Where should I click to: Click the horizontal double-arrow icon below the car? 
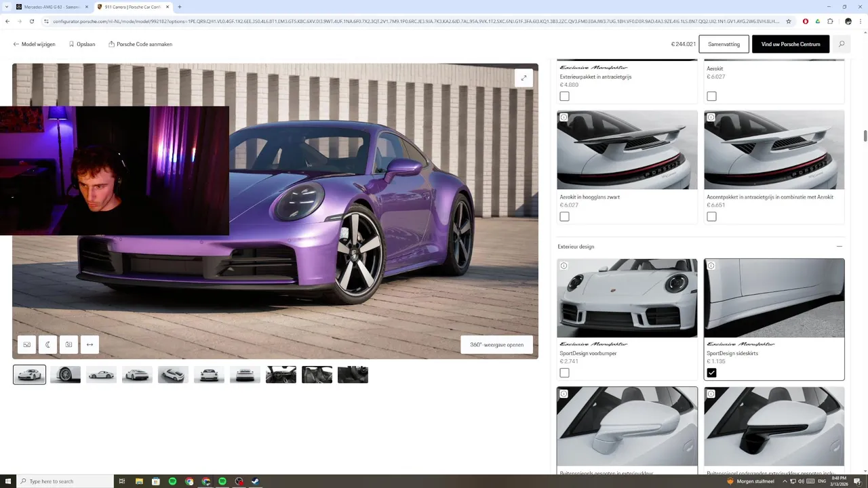click(x=90, y=344)
